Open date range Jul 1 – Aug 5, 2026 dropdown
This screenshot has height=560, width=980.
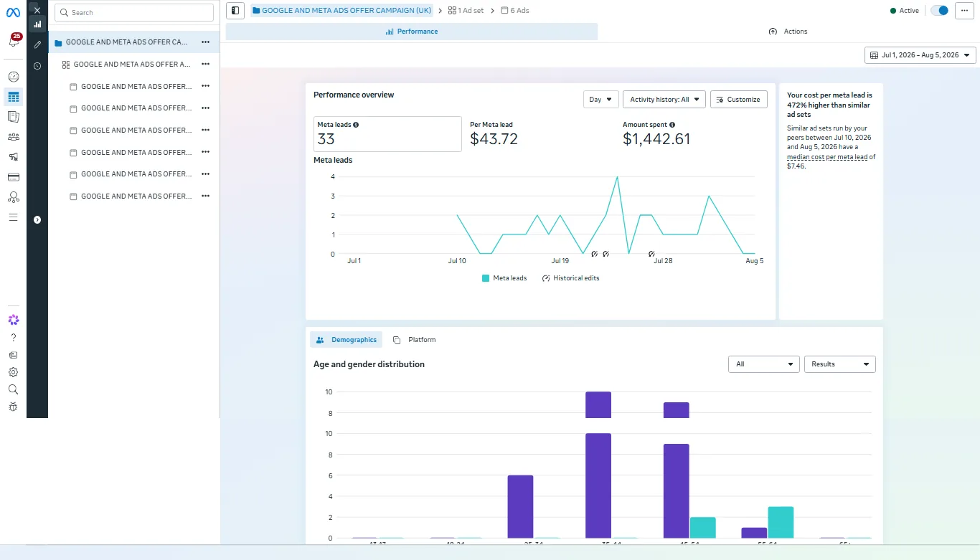(x=920, y=55)
